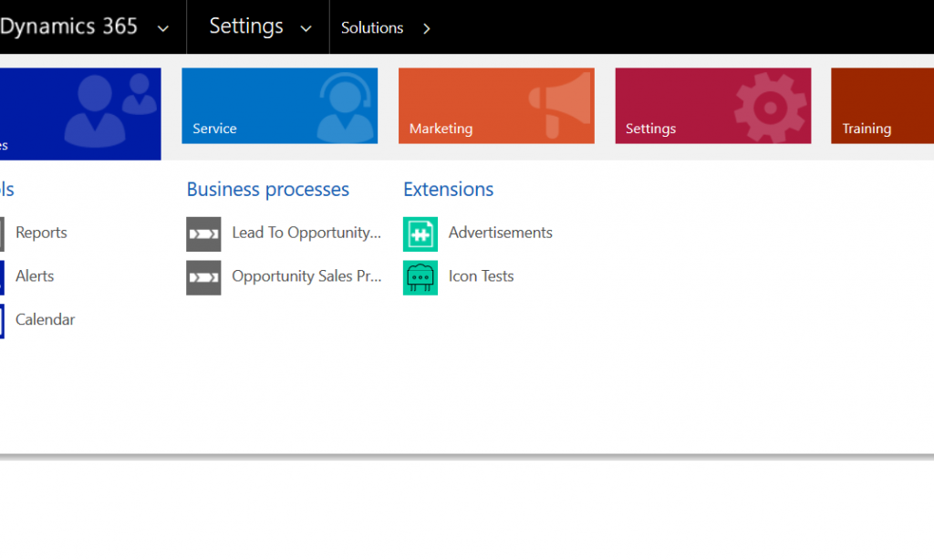
Task: Expand the Settings navigation chevron
Action: coord(306,28)
